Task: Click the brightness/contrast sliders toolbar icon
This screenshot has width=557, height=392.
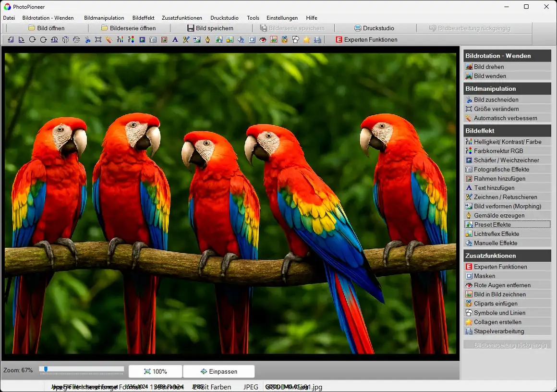Action: pyautogui.click(x=120, y=40)
